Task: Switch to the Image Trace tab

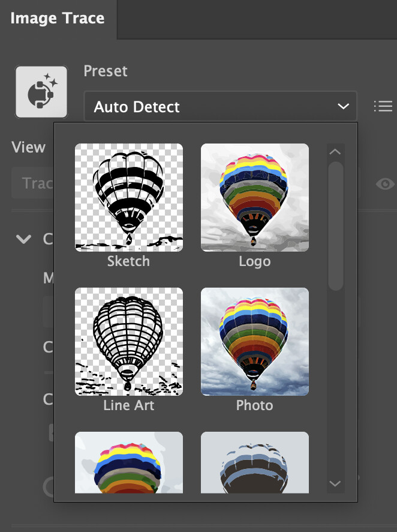Action: (58, 18)
